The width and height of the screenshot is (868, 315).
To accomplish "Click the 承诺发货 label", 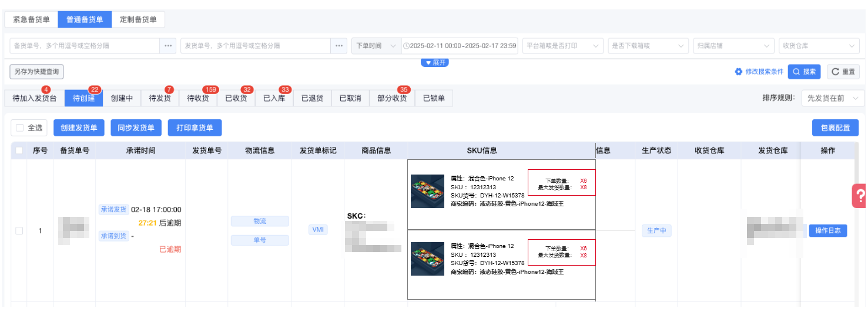I will coord(113,210).
